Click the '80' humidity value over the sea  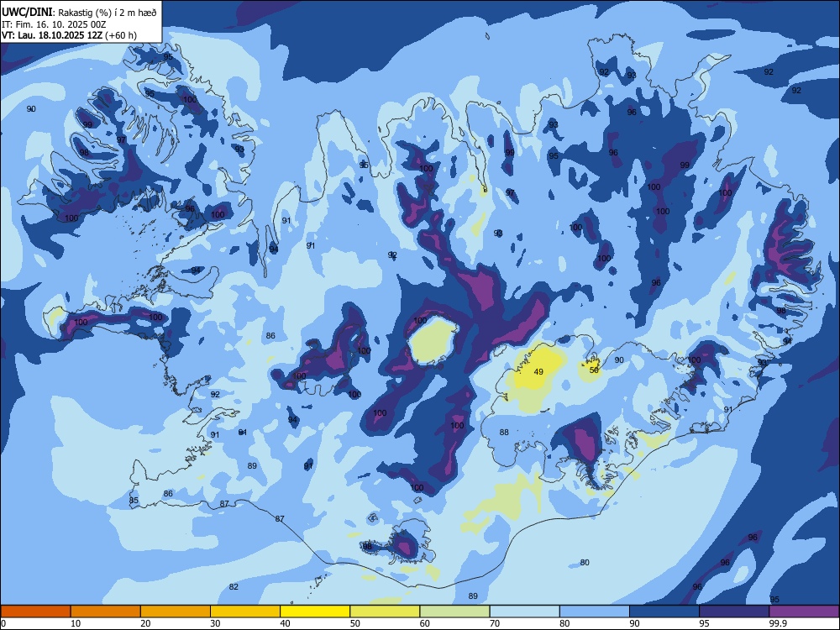point(585,562)
